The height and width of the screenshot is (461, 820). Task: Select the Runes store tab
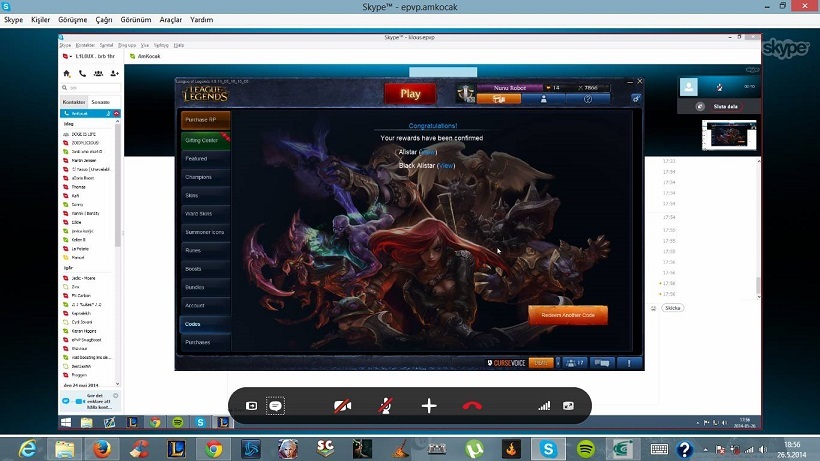point(206,250)
